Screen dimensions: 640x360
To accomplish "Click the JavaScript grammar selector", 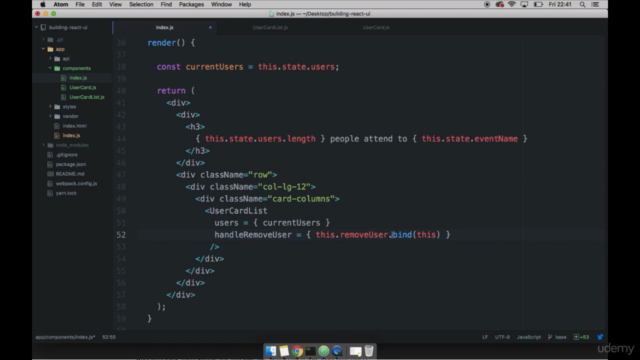I will pyautogui.click(x=529, y=337).
